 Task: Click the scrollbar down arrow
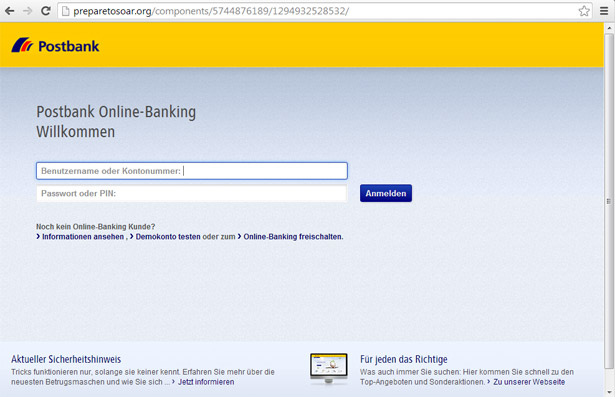[x=609, y=392]
